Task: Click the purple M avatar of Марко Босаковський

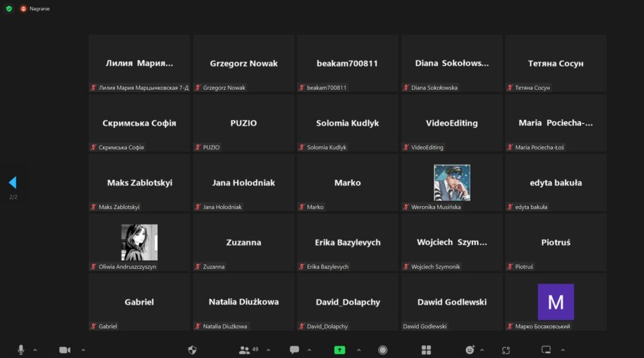Action: [555, 301]
